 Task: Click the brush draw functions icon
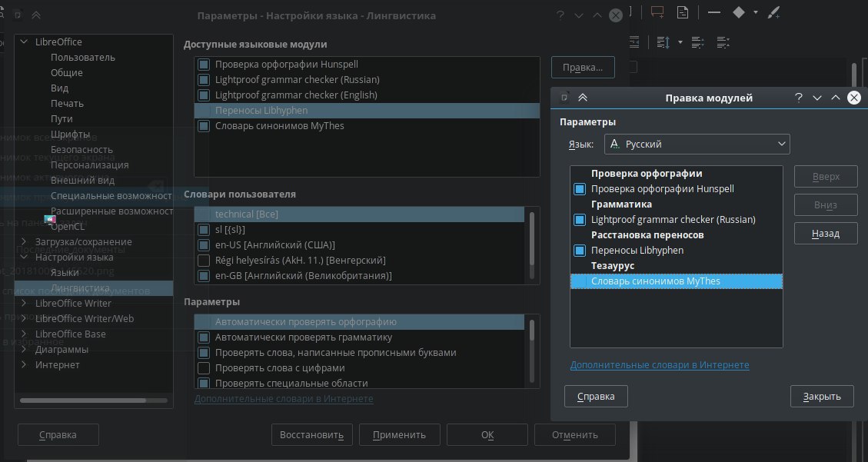point(774,12)
